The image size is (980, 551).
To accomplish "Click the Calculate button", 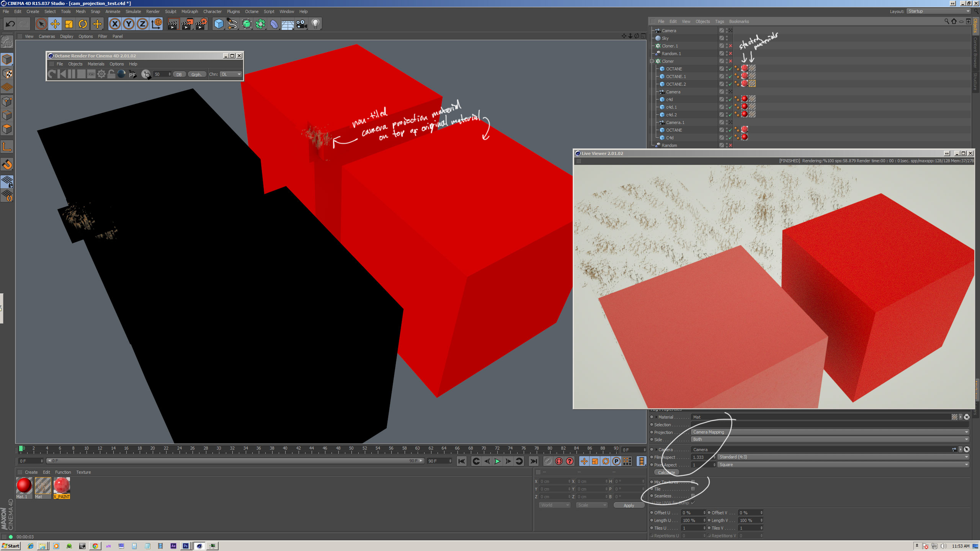I will 666,472.
